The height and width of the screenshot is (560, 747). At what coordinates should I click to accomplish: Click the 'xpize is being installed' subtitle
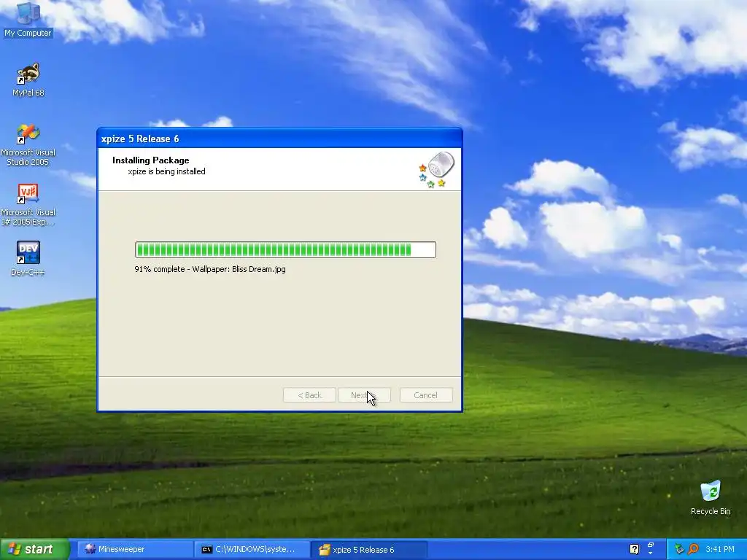[x=167, y=171]
